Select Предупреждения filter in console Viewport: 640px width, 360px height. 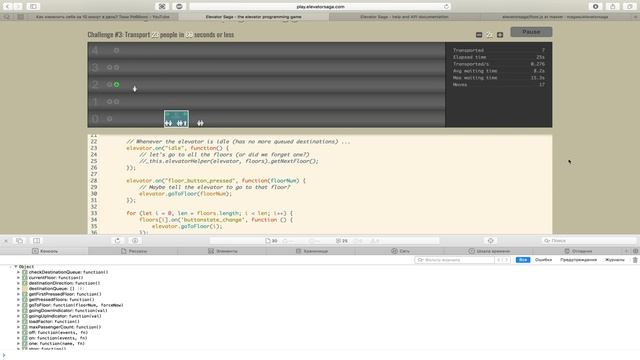578,260
